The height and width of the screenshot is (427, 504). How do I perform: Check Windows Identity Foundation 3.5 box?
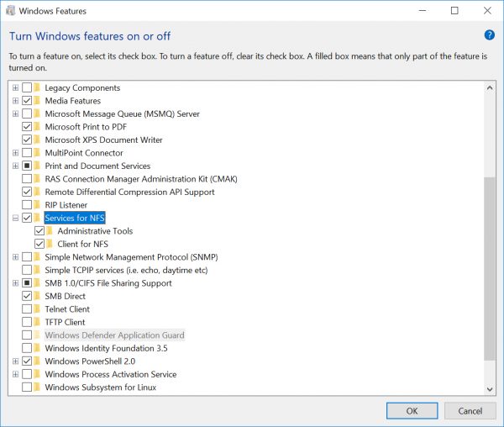click(27, 348)
